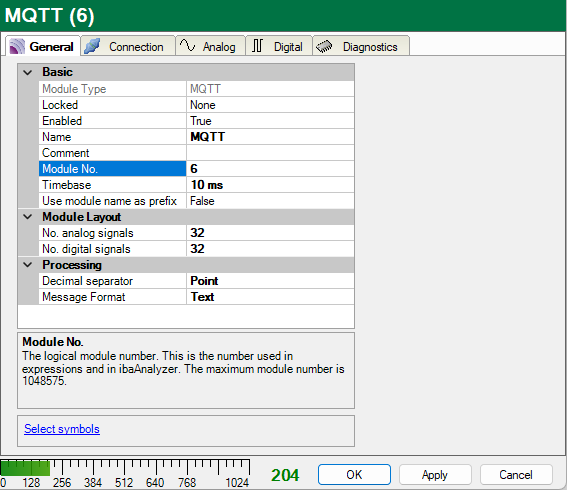Click the MQTT (6) dialog title
567x490 pixels.
tap(50, 16)
